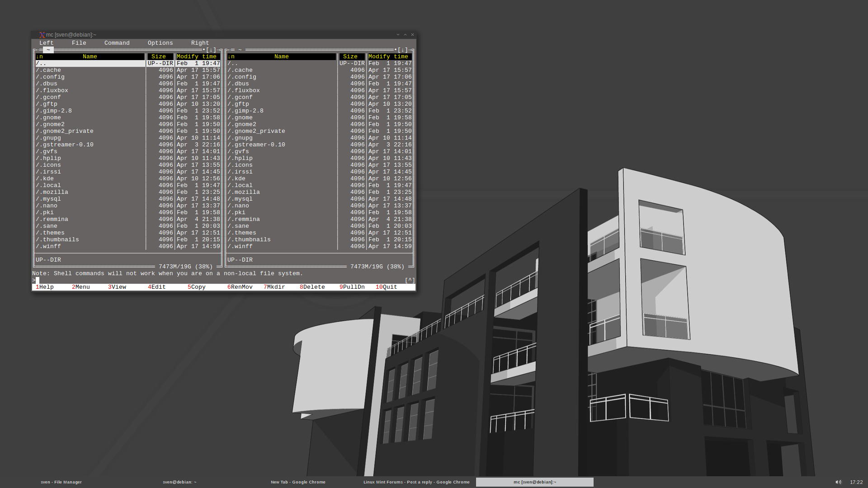Open the Options menu in mc
Viewport: 868px width, 488px height.
pos(160,43)
